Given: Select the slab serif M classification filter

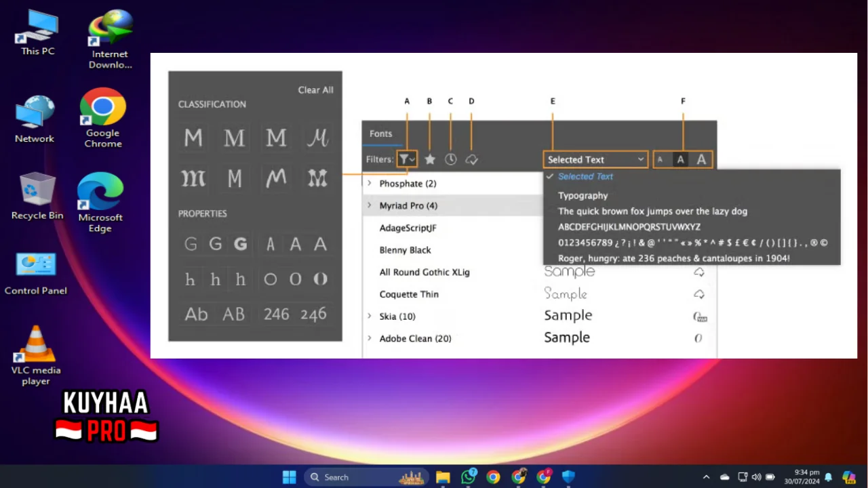Looking at the screenshot, I should [276, 138].
